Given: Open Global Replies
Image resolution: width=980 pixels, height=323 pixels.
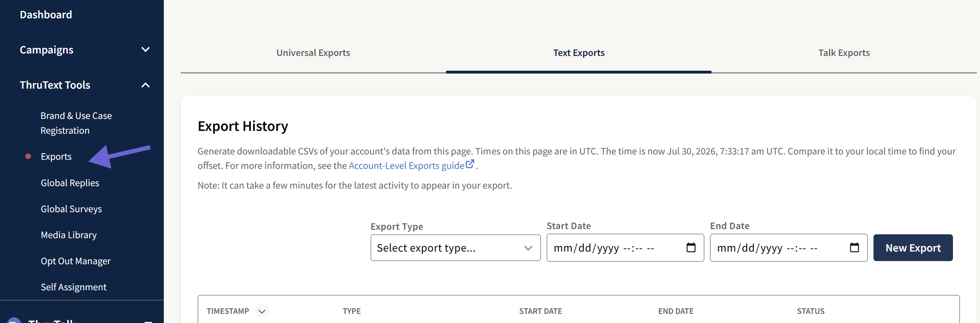Looking at the screenshot, I should coord(70,183).
